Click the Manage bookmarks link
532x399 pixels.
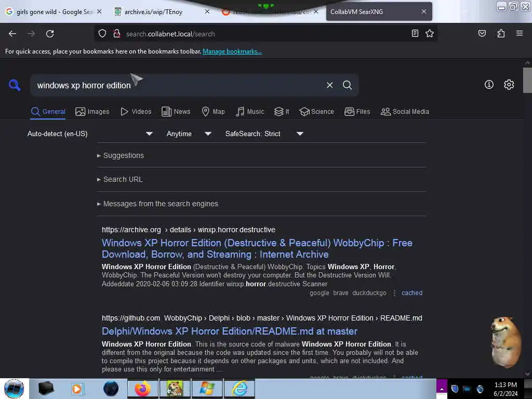pyautogui.click(x=232, y=51)
